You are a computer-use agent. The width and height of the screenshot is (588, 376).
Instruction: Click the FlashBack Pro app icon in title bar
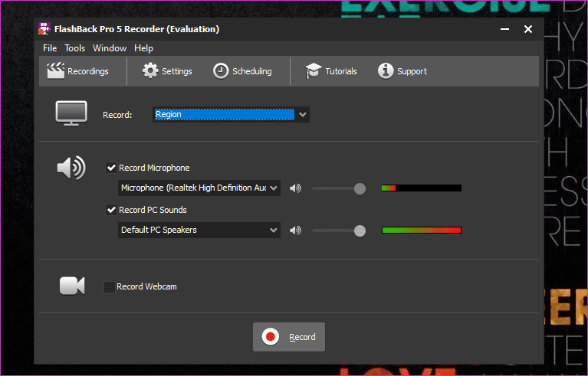[x=44, y=29]
